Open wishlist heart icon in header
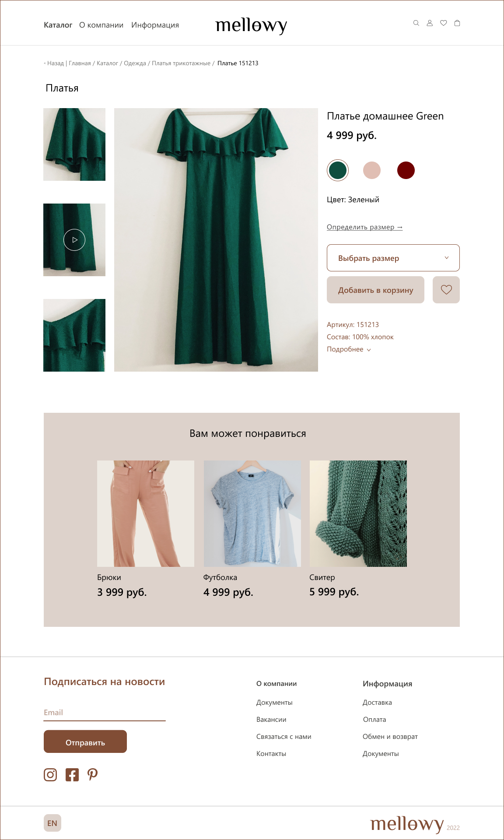Image resolution: width=504 pixels, height=840 pixels. (443, 23)
